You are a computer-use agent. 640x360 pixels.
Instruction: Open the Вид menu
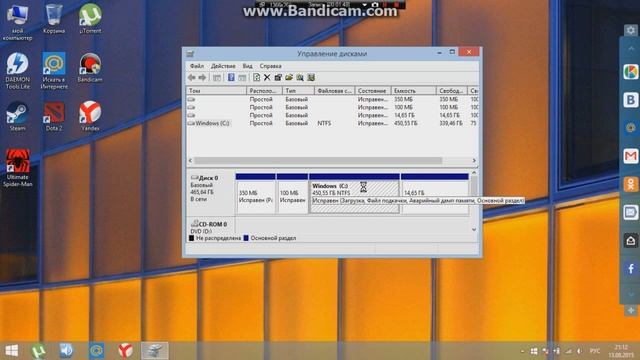point(247,66)
